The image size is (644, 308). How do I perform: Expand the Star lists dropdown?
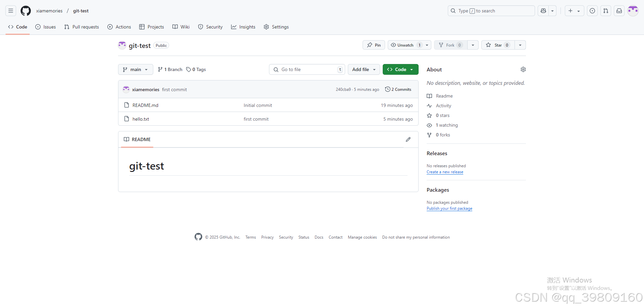[520, 45]
